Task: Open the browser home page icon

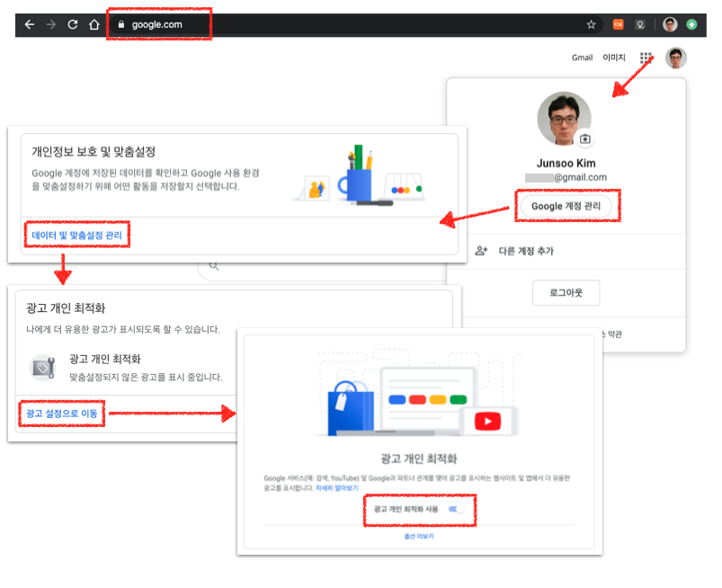Action: 94,24
